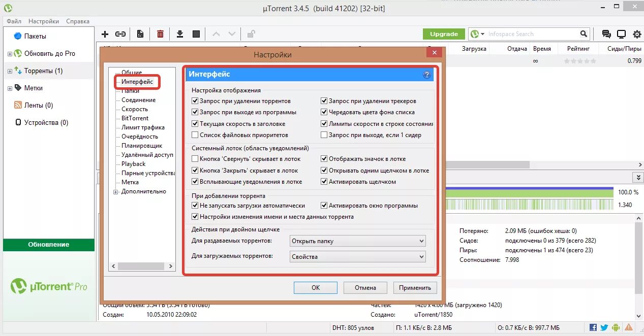Click the Move Up Queue arrow icon
644x336 pixels.
click(216, 34)
